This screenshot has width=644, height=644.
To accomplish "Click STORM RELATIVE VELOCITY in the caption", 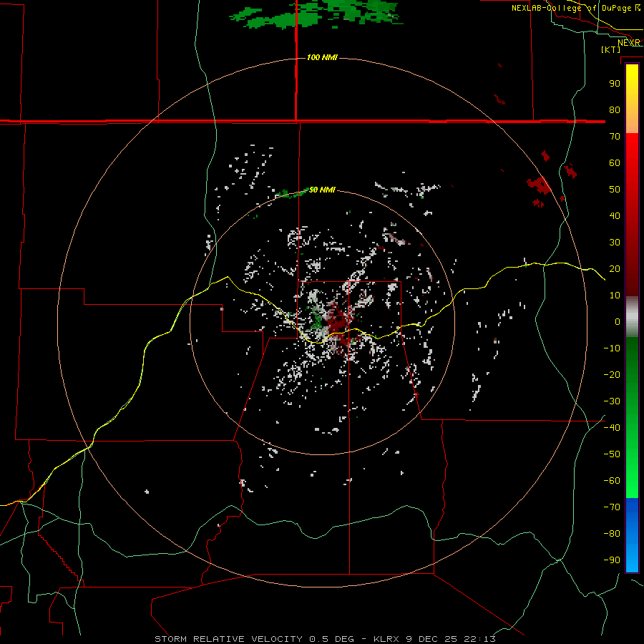I will coord(228,639).
